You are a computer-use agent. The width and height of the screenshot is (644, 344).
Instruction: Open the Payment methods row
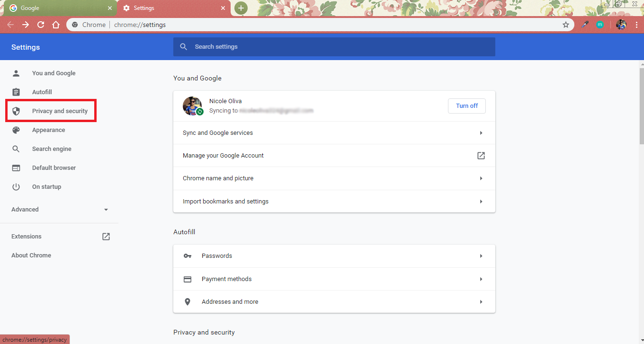[x=334, y=279]
